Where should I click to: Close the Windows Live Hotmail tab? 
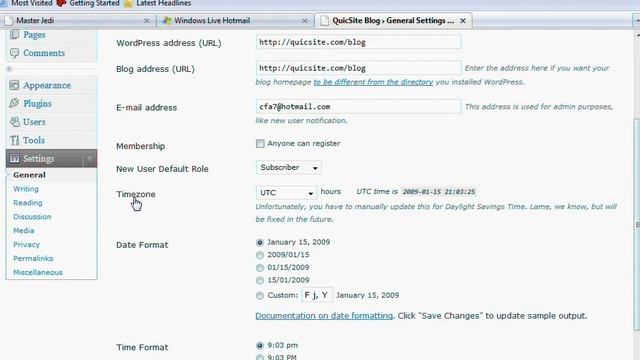click(x=304, y=21)
